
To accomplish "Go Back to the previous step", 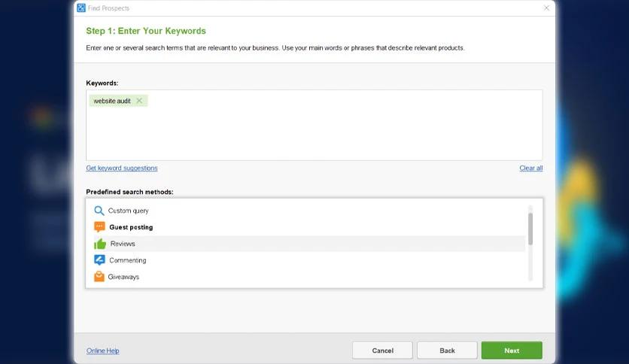I will [x=447, y=350].
